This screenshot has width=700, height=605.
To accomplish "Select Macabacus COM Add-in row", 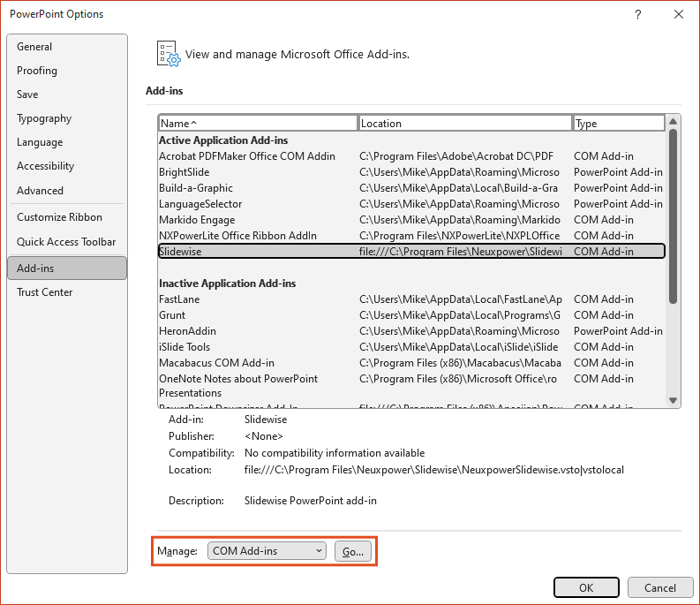I will pyautogui.click(x=411, y=363).
